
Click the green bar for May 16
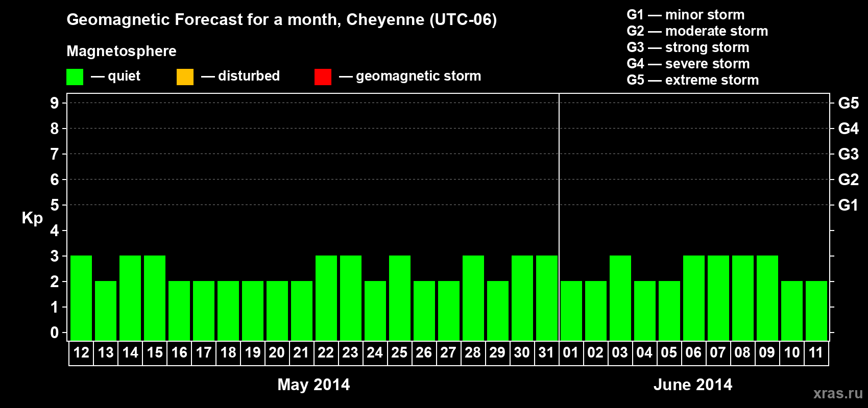tap(179, 311)
